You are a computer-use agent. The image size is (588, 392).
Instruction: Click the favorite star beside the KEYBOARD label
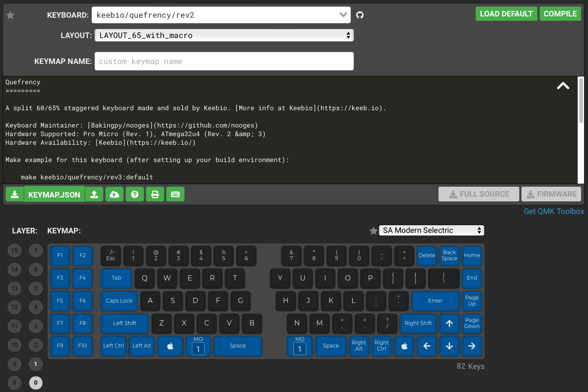coord(10,15)
